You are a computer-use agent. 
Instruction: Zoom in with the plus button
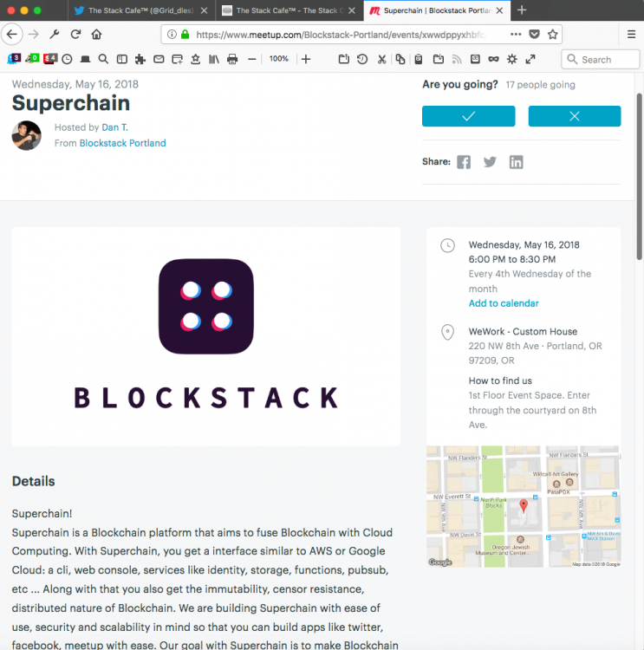[306, 59]
